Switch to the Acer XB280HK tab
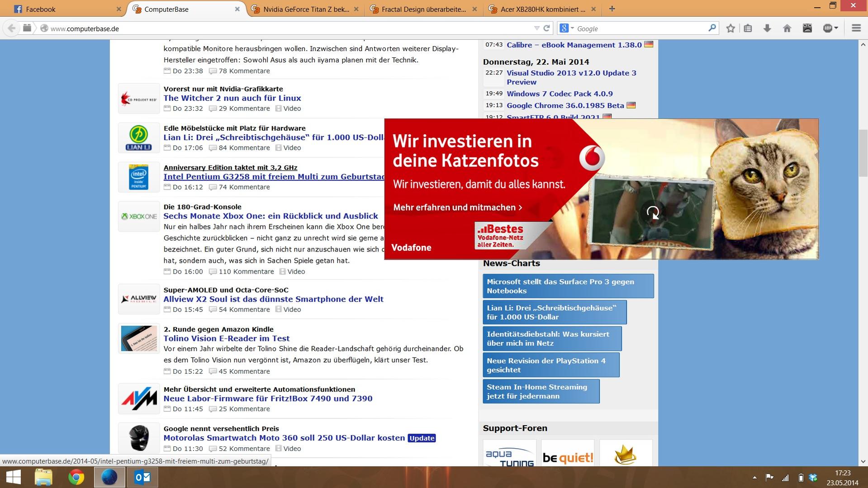868x488 pixels. click(x=542, y=9)
